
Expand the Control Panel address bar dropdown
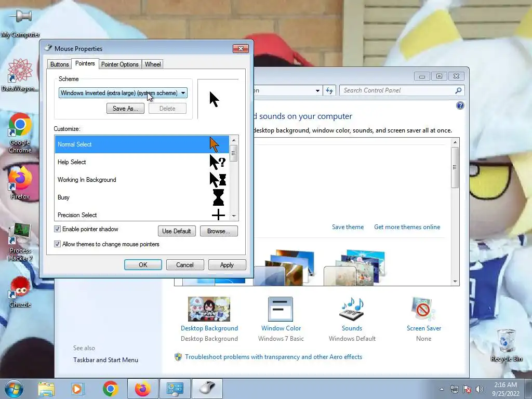[x=317, y=90]
